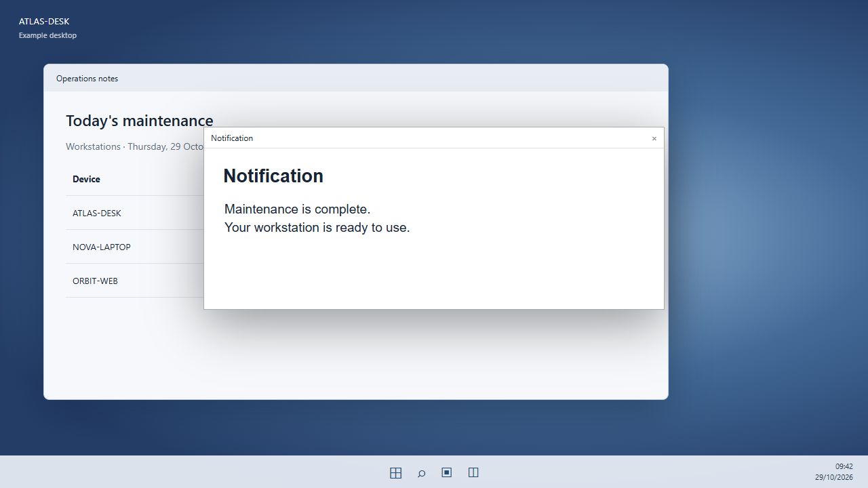868x488 pixels.
Task: Click 'Your workstation is ready to use.' text
Action: [317, 228]
